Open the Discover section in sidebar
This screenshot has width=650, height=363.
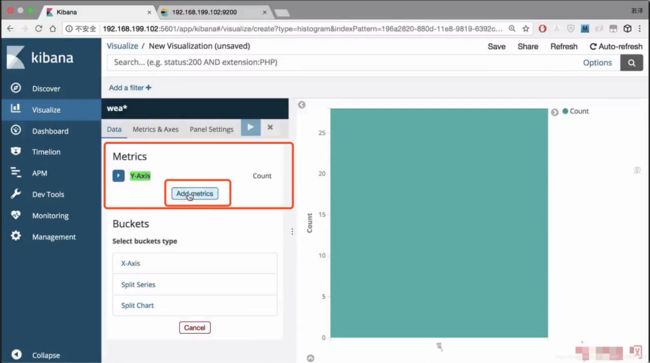(x=46, y=88)
